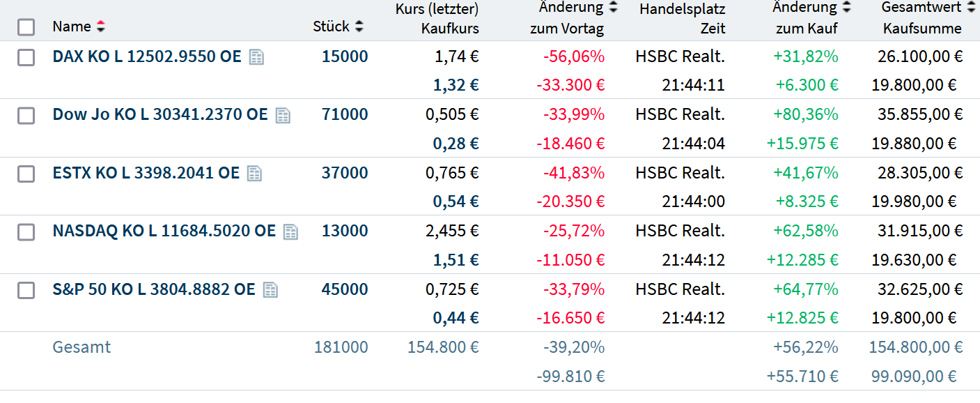The image size is (980, 403).
Task: Check the Dow Jo KO L checkbox
Action: (26, 115)
